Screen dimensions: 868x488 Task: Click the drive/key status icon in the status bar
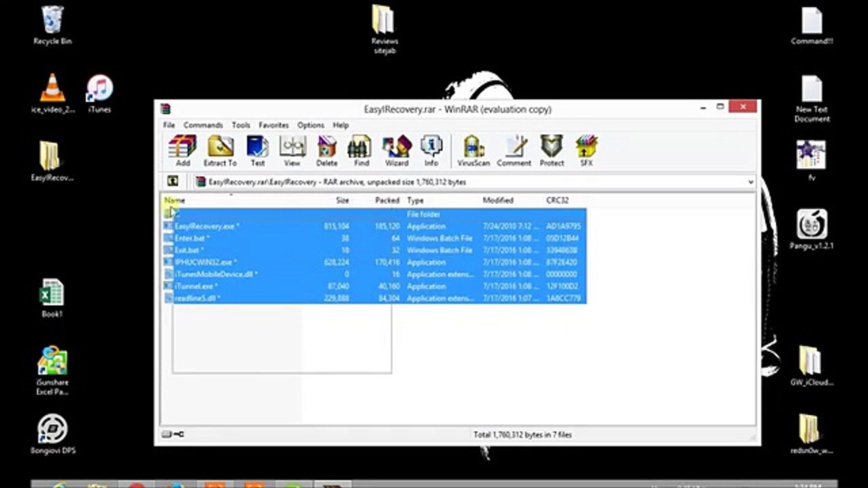(172, 434)
